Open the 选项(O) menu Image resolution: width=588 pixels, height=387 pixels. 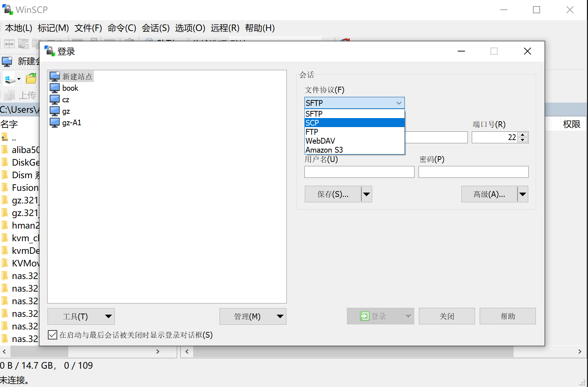tap(190, 28)
